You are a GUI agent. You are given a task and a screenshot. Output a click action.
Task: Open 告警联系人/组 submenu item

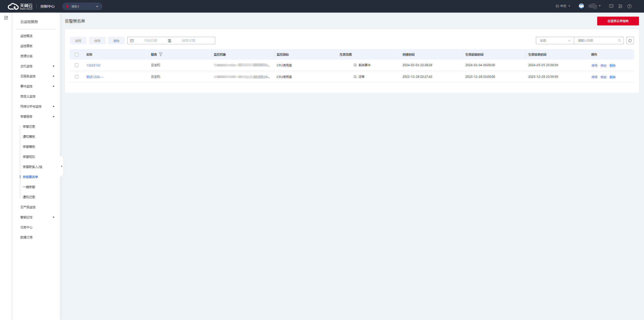[33, 167]
